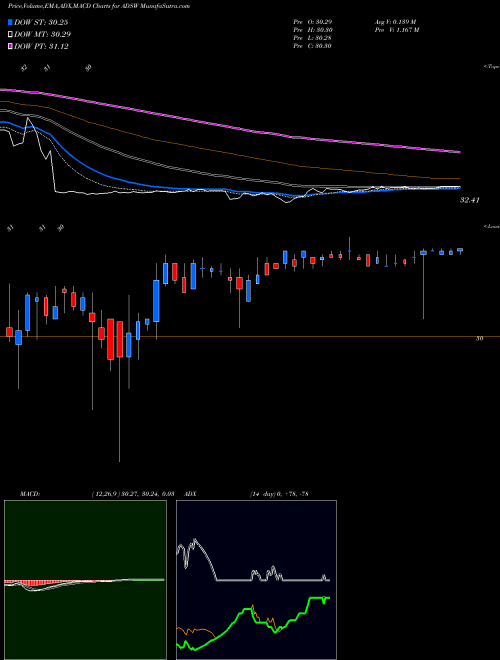Click the 'Pre C: 30.30' value

(x=313, y=46)
